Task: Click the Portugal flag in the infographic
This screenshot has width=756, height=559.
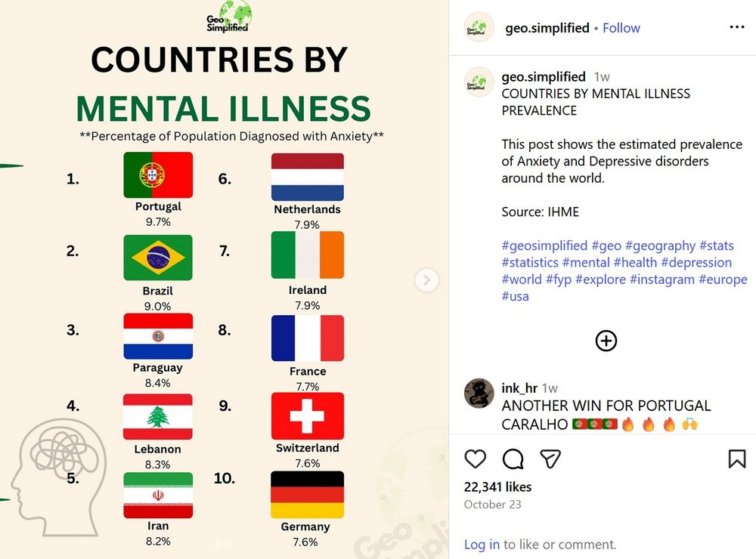Action: (158, 175)
